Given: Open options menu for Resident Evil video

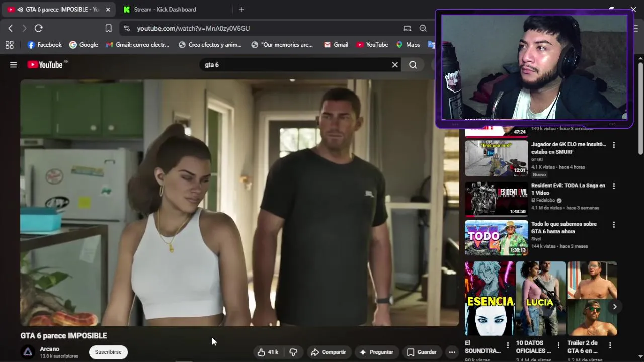Looking at the screenshot, I should tap(614, 186).
